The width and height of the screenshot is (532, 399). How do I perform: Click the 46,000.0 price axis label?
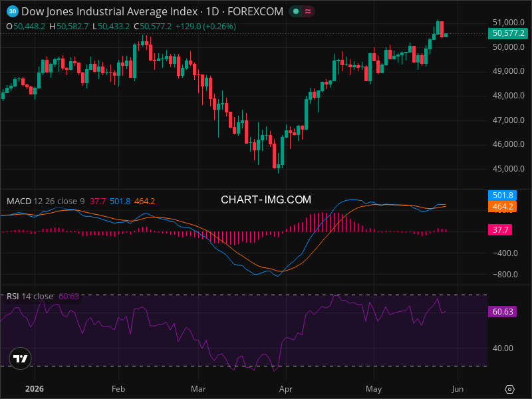coord(508,144)
